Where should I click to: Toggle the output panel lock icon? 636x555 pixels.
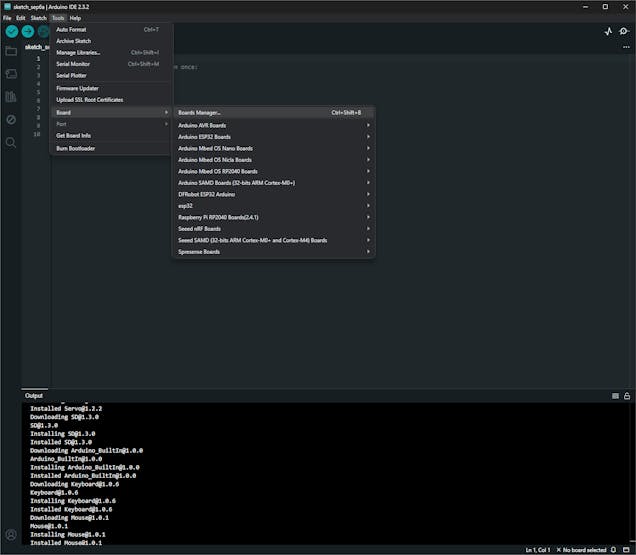coord(627,396)
